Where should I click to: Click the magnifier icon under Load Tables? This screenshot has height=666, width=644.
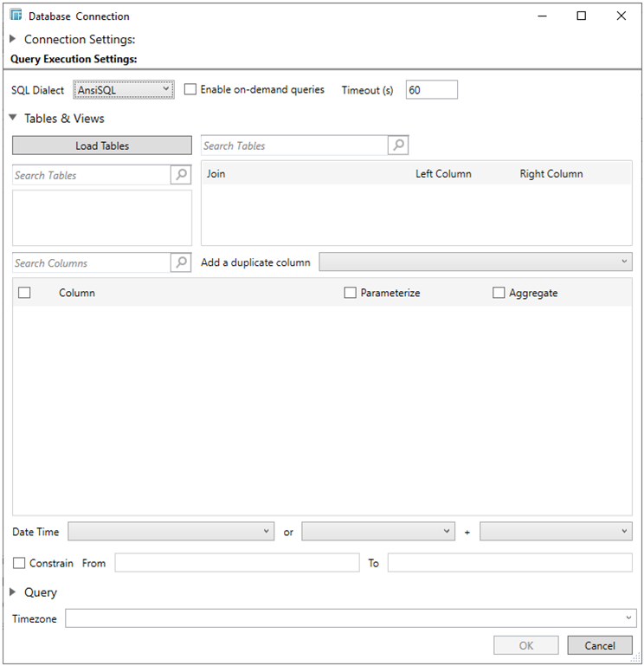pyautogui.click(x=181, y=175)
